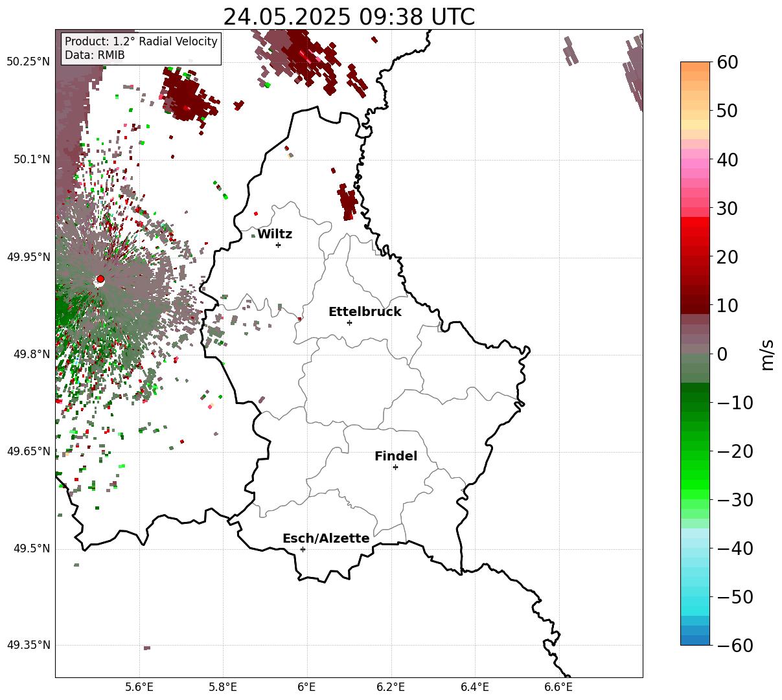Click the Wiltz station cross marker

coord(278,245)
